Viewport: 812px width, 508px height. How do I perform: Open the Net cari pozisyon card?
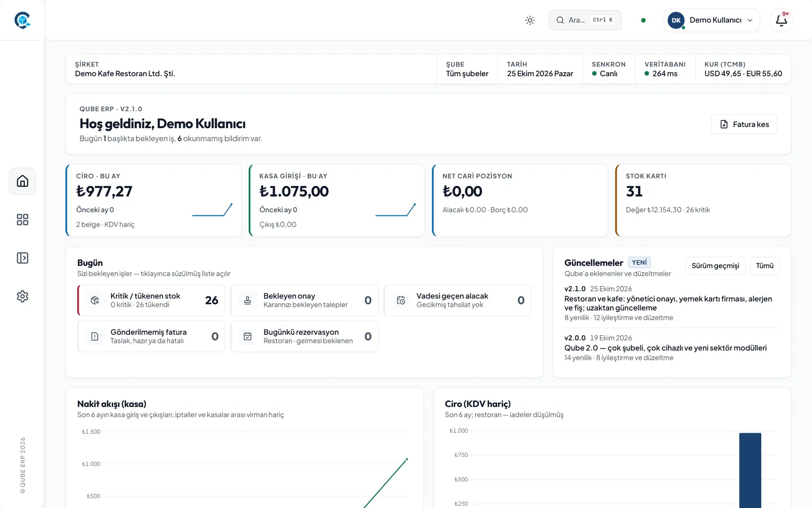click(520, 200)
